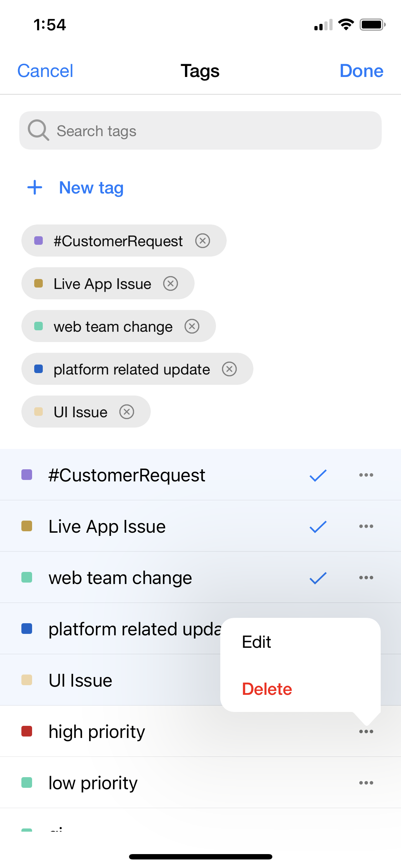Viewport: 401px width, 868px height.
Task: Open the ellipsis menu for #CustomerRequest
Action: 366,475
